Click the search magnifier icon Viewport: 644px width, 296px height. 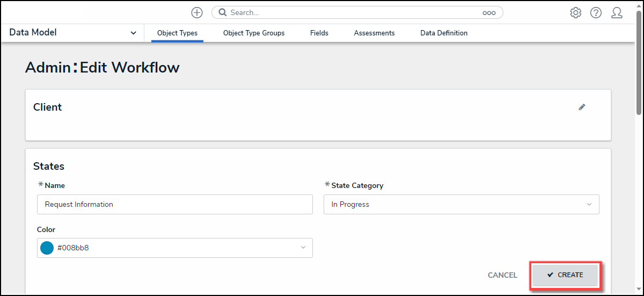tap(223, 13)
